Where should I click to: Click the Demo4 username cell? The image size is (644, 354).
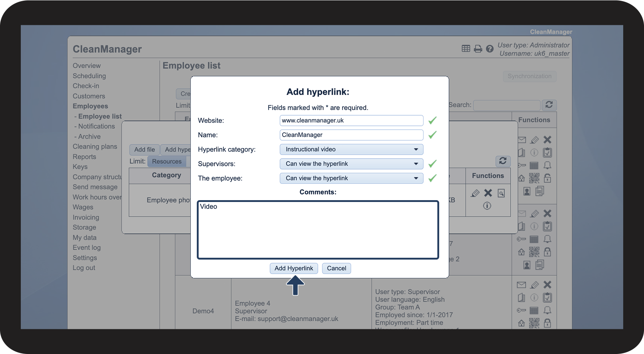tap(203, 311)
